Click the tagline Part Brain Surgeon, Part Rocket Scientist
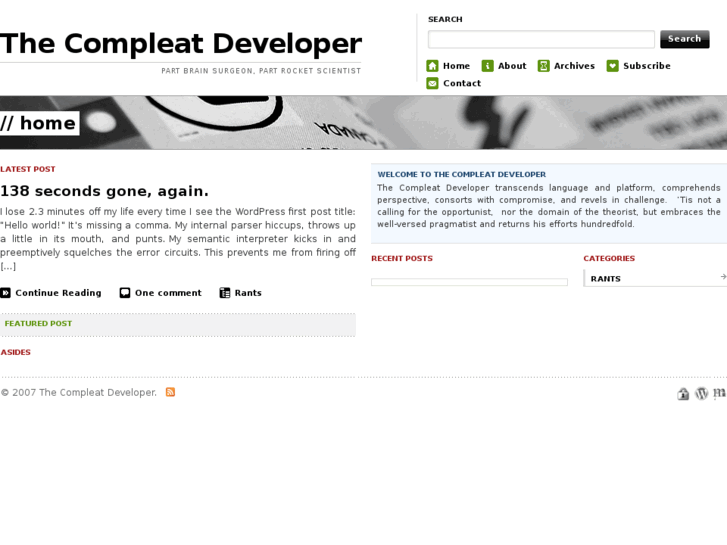 (261, 71)
